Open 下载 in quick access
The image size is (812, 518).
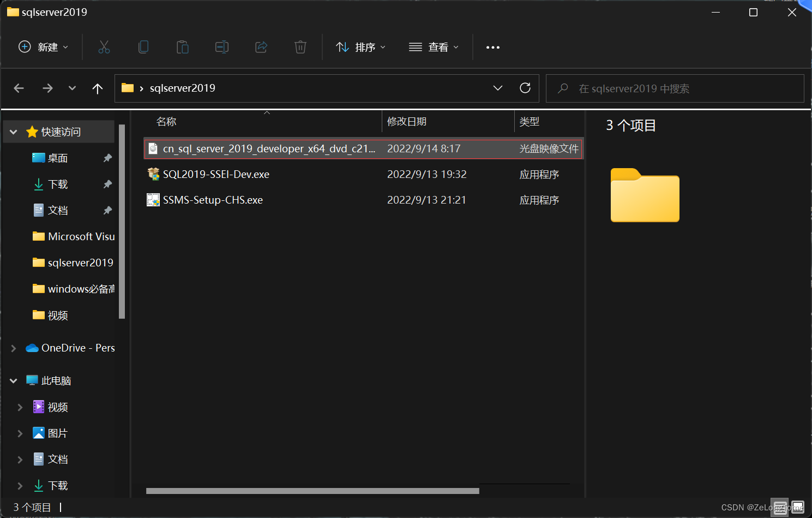(58, 184)
